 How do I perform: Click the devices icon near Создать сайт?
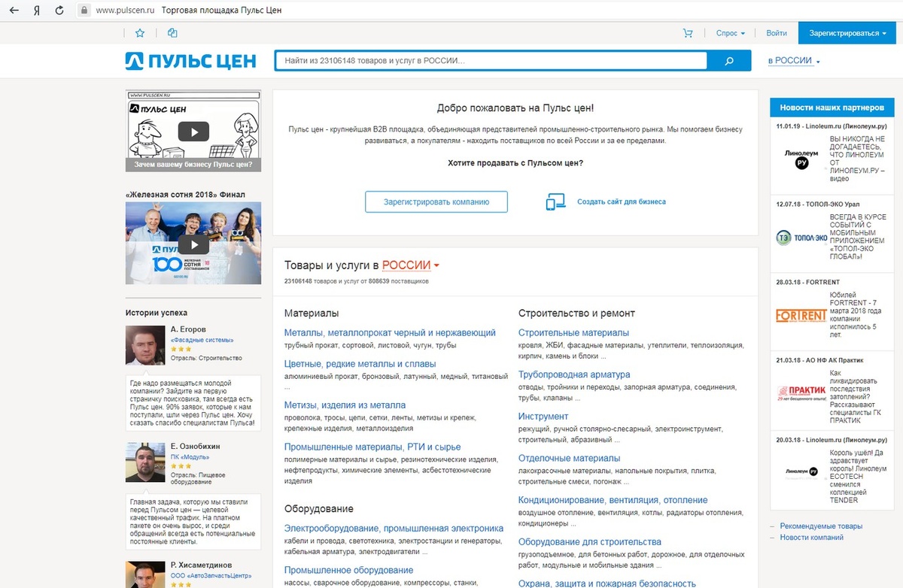click(x=555, y=202)
